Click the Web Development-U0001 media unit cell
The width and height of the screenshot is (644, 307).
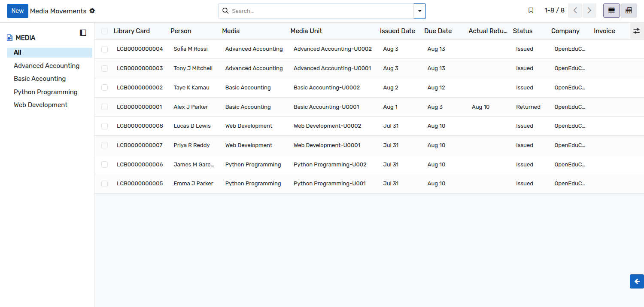coord(327,145)
